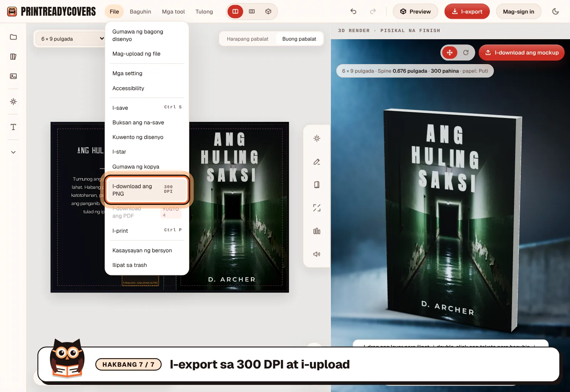Open the File menu
Screen dimensions: 570x392
click(114, 11)
